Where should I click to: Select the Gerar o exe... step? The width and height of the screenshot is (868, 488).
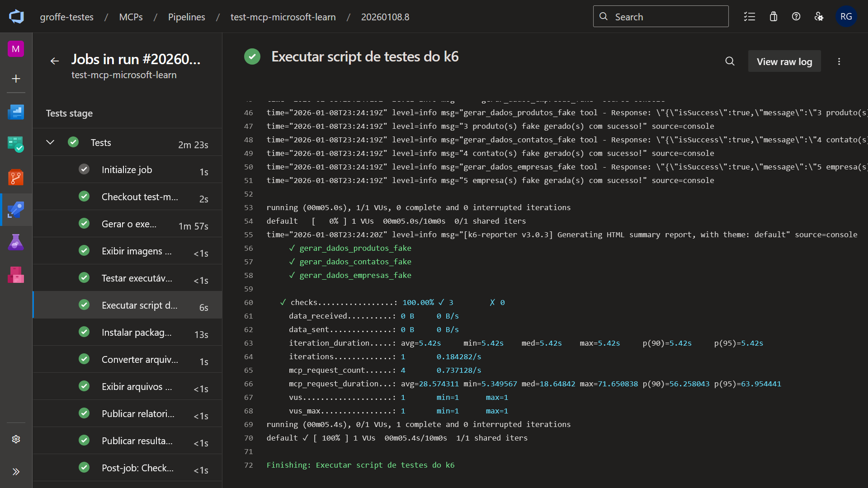[x=129, y=224]
